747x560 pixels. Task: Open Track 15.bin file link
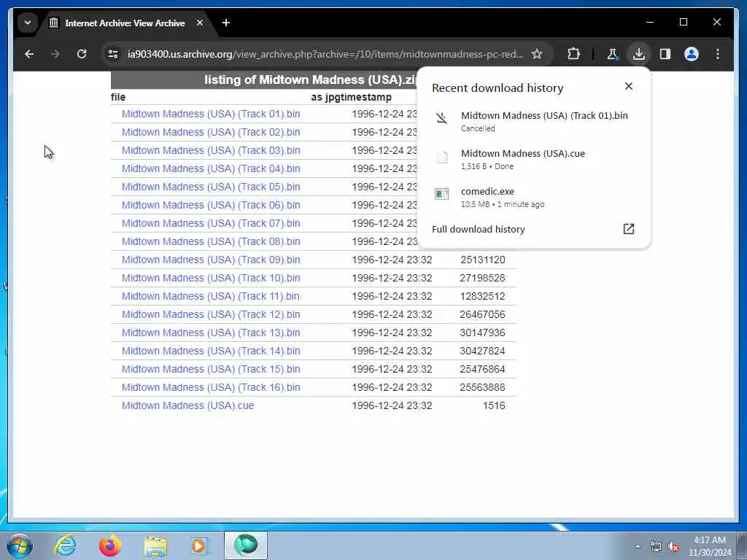click(x=211, y=369)
